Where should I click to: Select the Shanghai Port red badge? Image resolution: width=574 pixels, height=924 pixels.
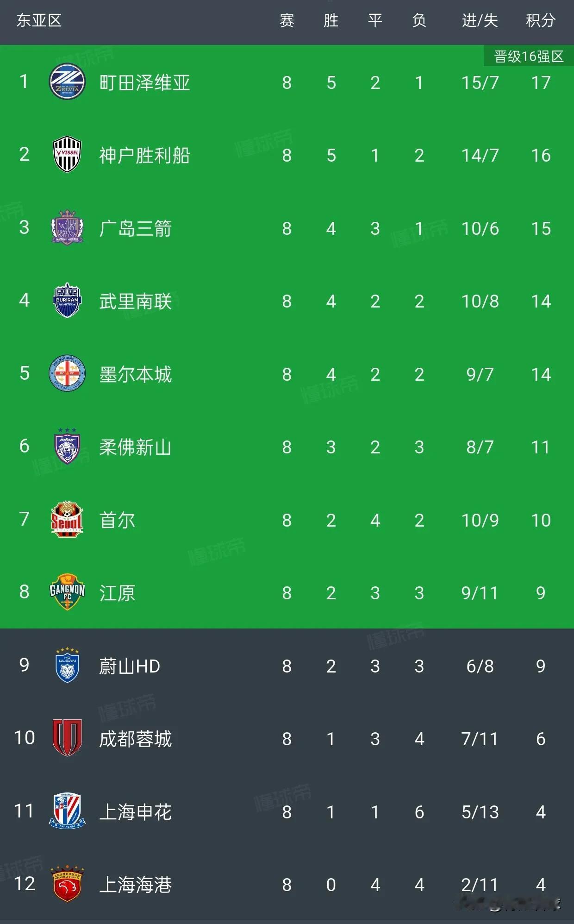click(67, 884)
